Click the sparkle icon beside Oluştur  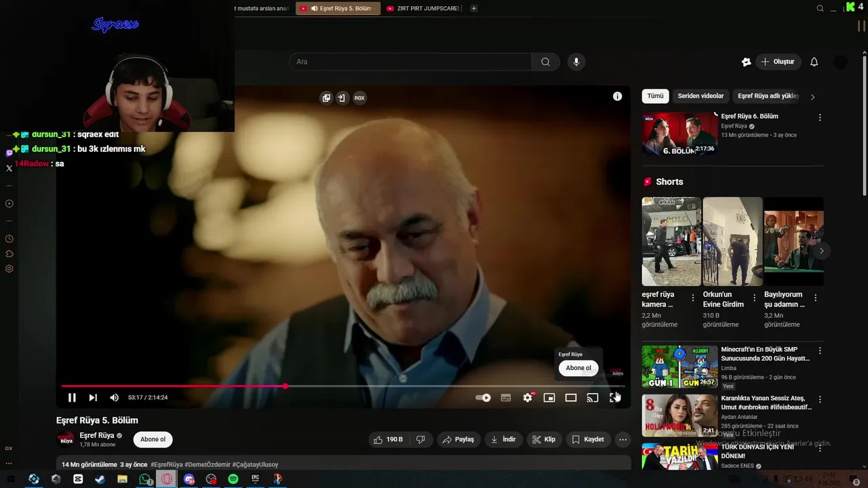coord(746,62)
